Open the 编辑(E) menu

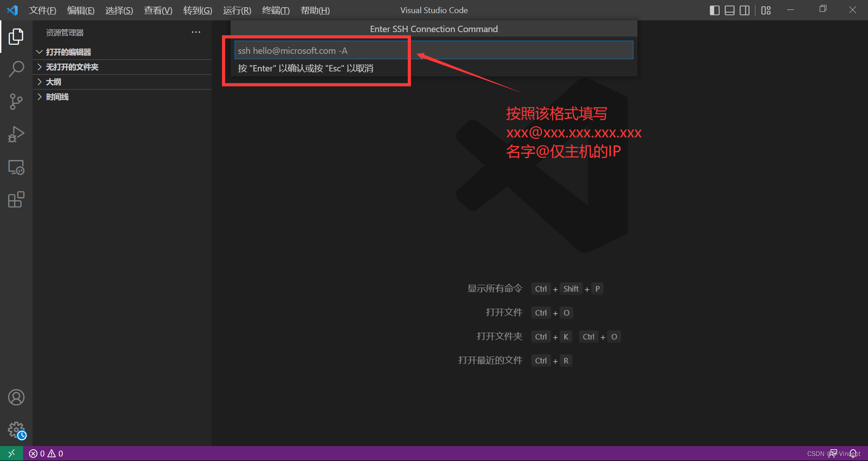tap(81, 10)
